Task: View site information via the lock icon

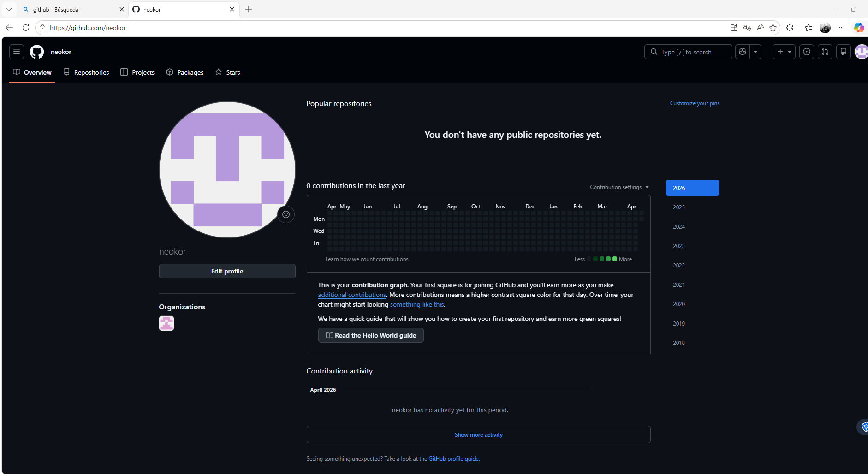Action: (42, 28)
